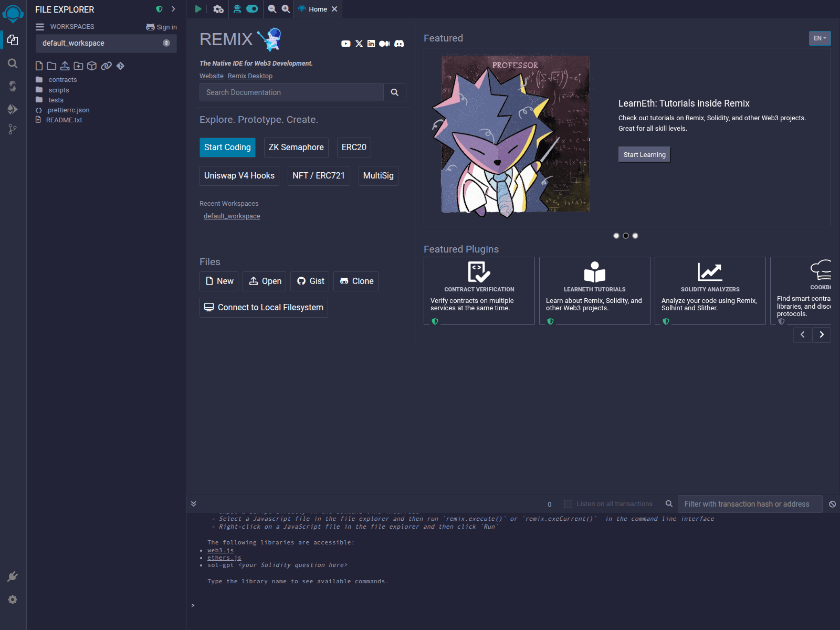Click the upload folder icon in File Explorer
The image size is (840, 630).
[78, 66]
